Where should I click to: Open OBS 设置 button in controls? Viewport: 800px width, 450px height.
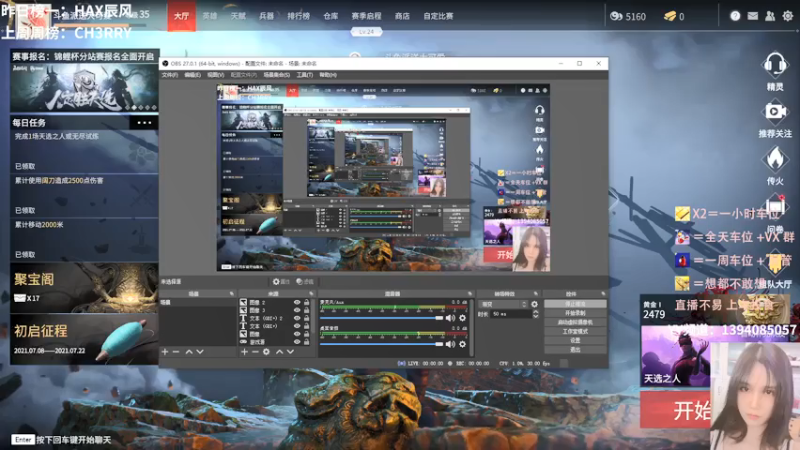pyautogui.click(x=575, y=340)
